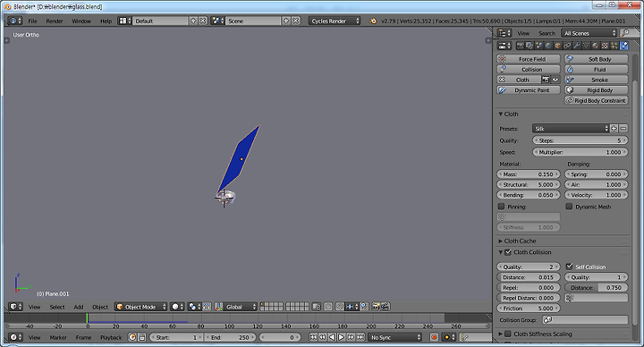Click the Dynamic Paint button

click(529, 90)
